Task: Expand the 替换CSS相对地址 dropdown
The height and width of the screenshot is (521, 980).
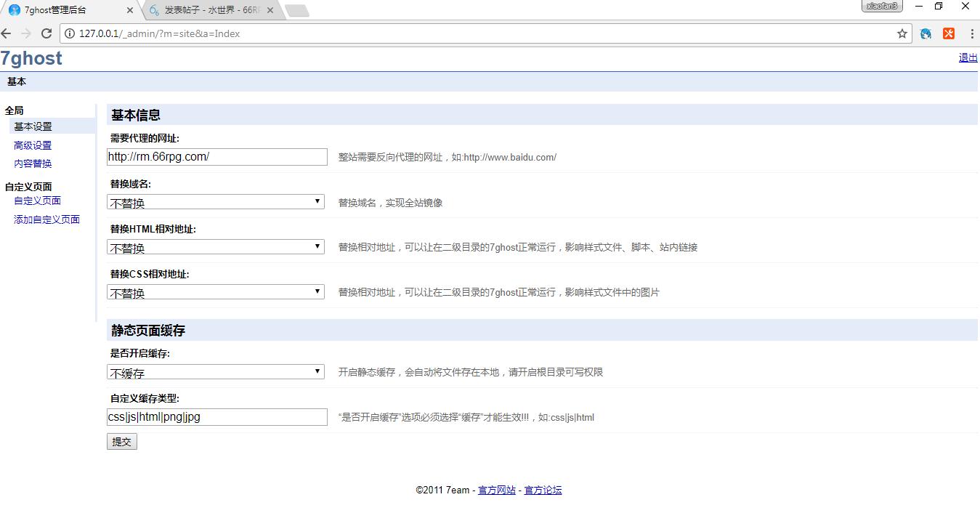Action: click(x=216, y=292)
